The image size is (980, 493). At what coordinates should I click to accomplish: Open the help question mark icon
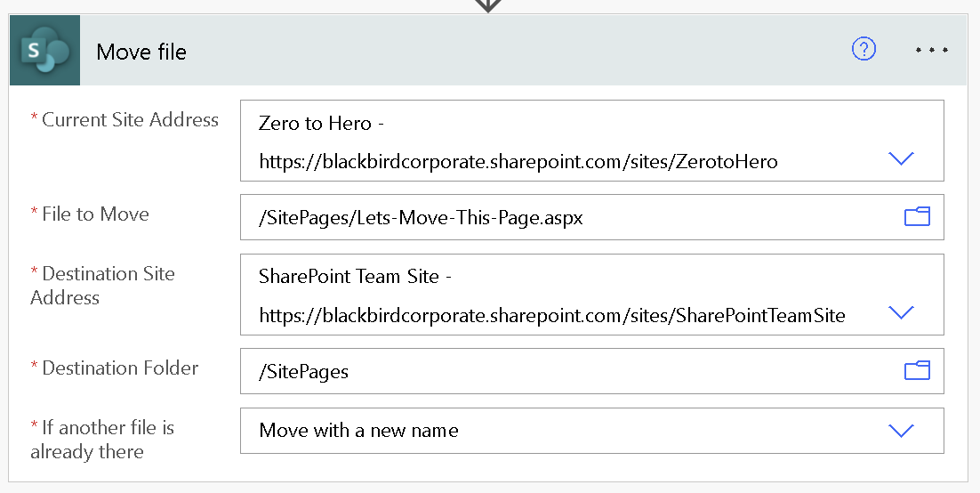click(x=864, y=50)
